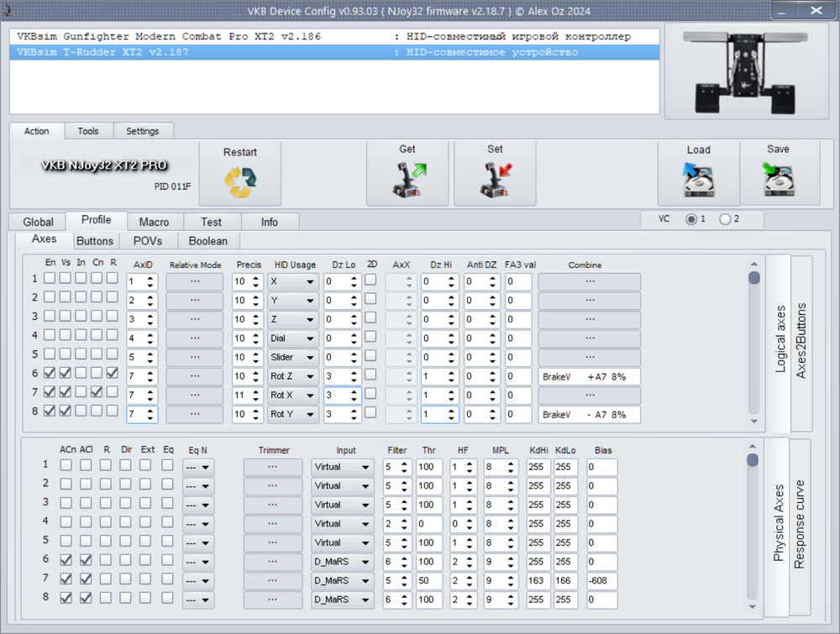This screenshot has width=840, height=634.
Task: Click the Set joystick icon
Action: pyautogui.click(x=496, y=180)
